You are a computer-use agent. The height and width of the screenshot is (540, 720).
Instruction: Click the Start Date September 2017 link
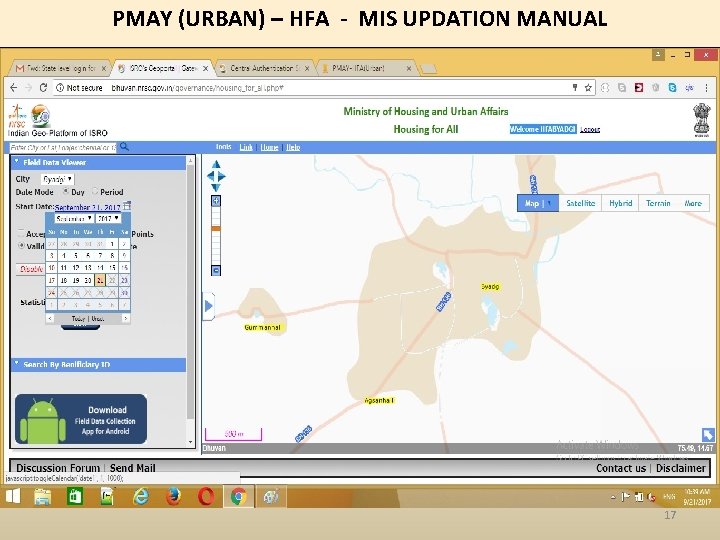tap(87, 207)
